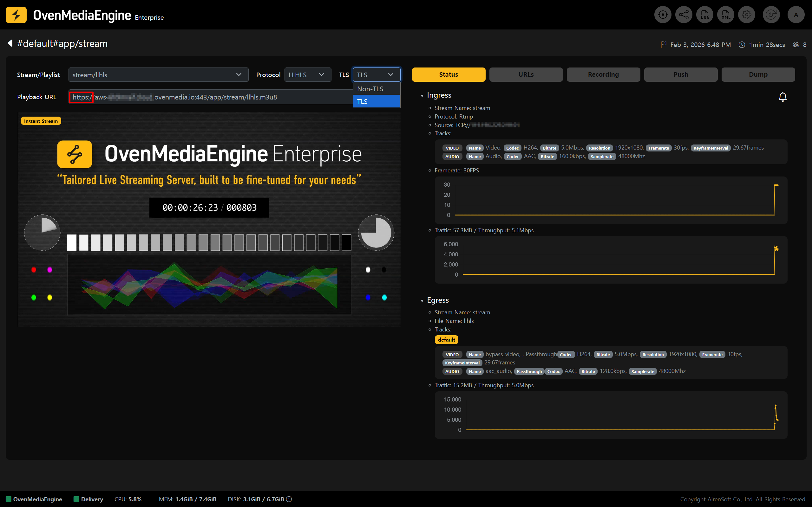
Task: Click the Dump tab button
Action: 758,74
